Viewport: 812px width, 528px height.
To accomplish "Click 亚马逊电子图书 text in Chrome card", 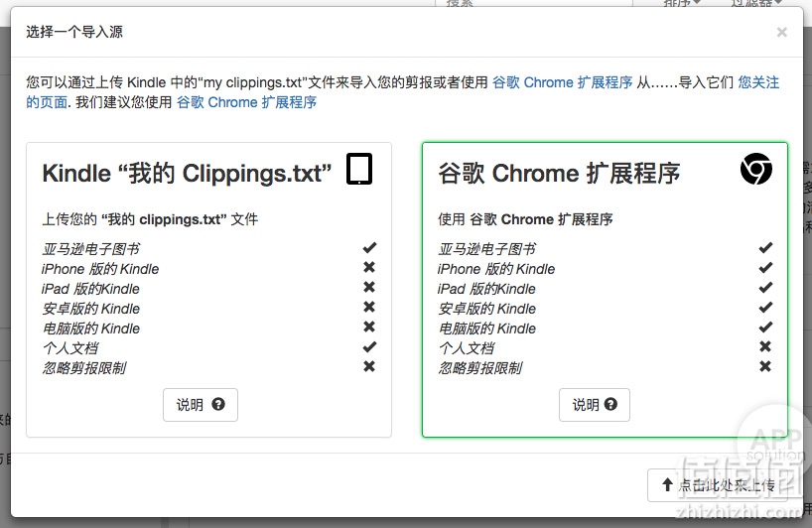I will click(487, 249).
